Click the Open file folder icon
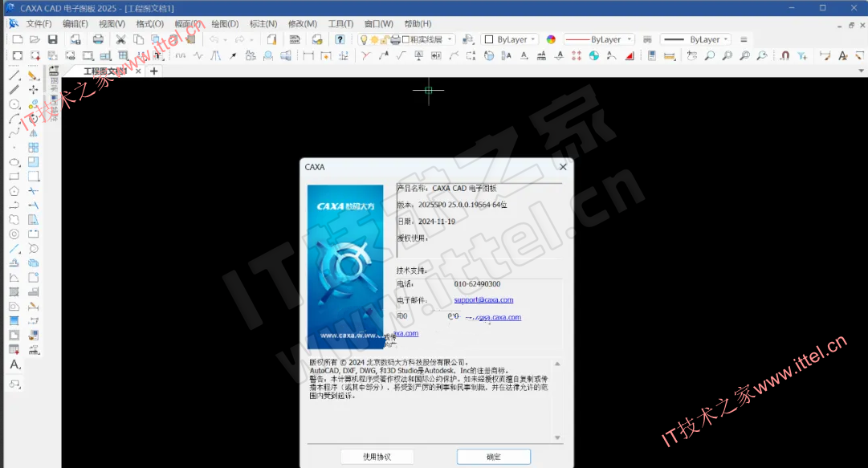This screenshot has width=868, height=468. pos(35,39)
